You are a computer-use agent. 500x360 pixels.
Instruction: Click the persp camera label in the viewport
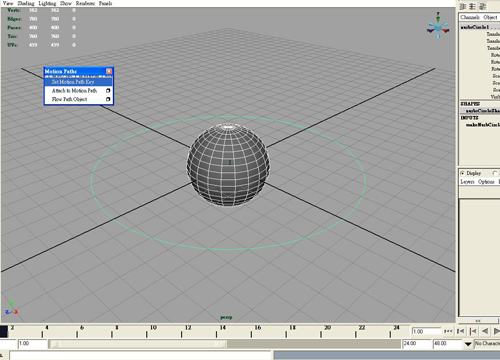coord(226,317)
